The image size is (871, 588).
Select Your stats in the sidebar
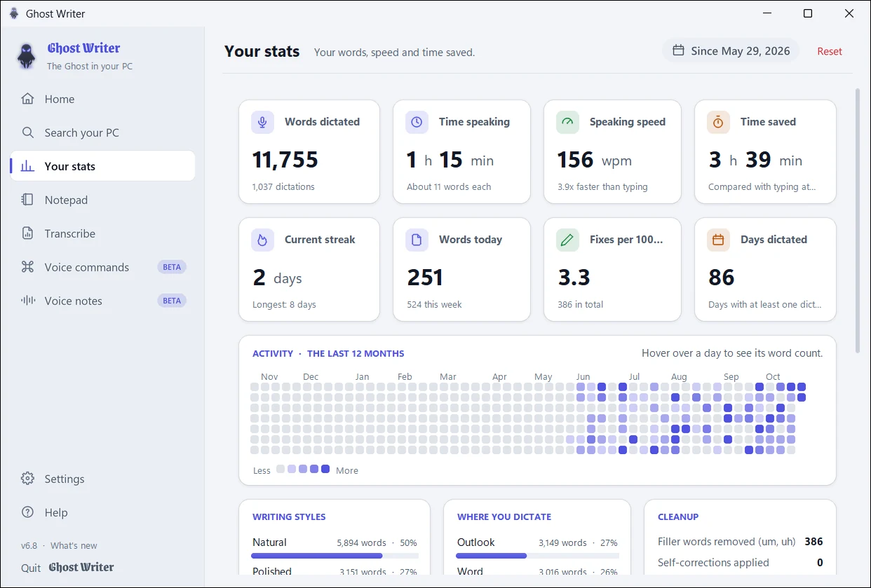pyautogui.click(x=102, y=166)
